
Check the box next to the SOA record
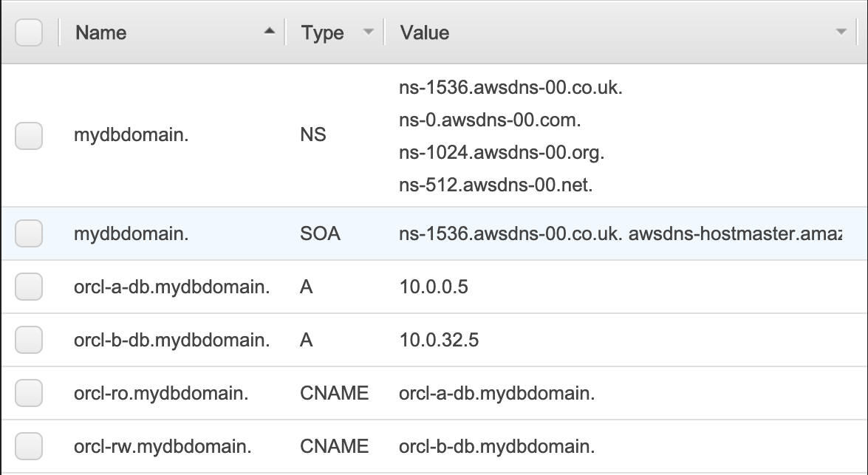click(x=28, y=233)
